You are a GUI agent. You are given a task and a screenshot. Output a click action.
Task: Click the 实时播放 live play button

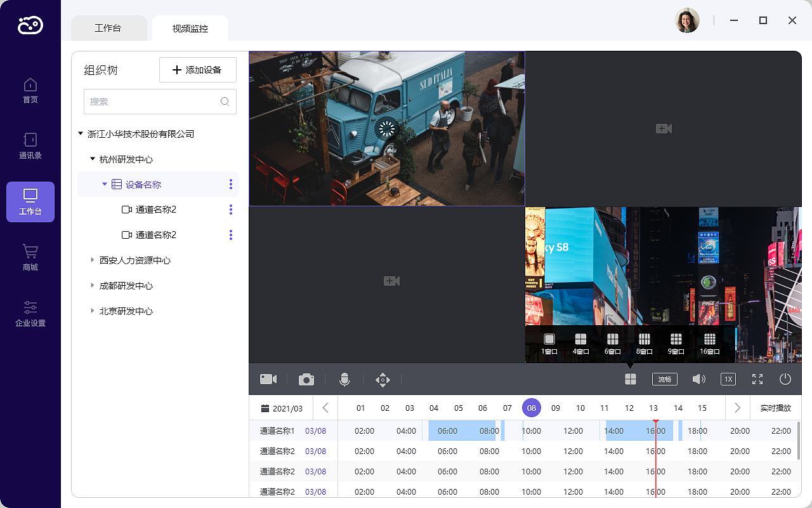776,408
